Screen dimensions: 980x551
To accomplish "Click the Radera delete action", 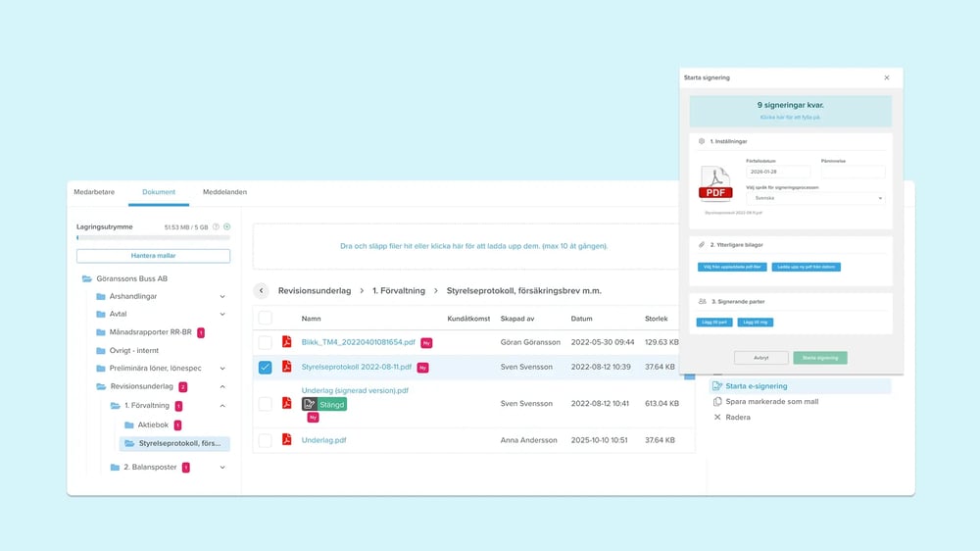I will click(x=737, y=417).
